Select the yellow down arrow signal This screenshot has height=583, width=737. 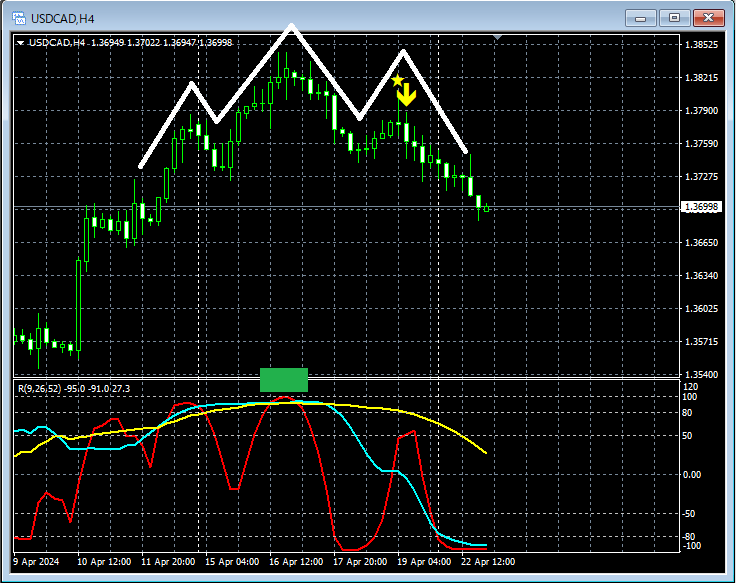(x=406, y=96)
